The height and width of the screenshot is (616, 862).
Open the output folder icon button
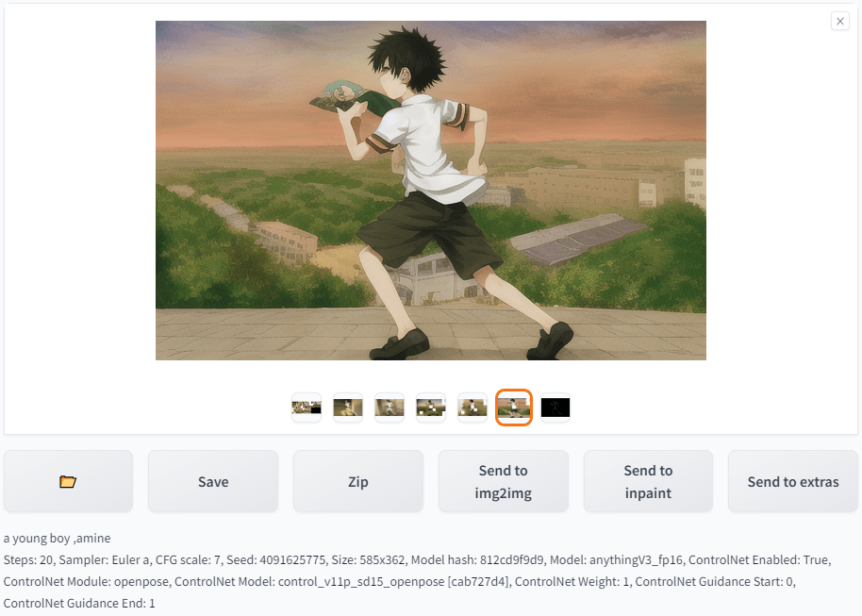click(x=68, y=481)
